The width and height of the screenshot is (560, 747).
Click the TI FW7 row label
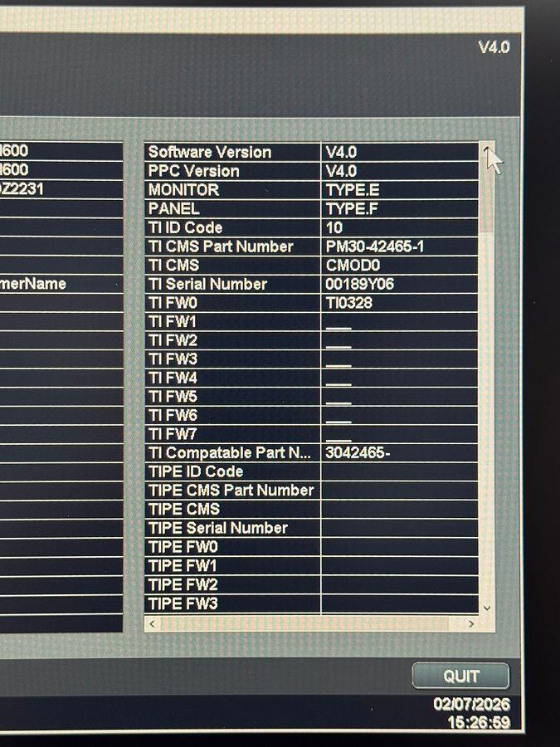[x=173, y=434]
